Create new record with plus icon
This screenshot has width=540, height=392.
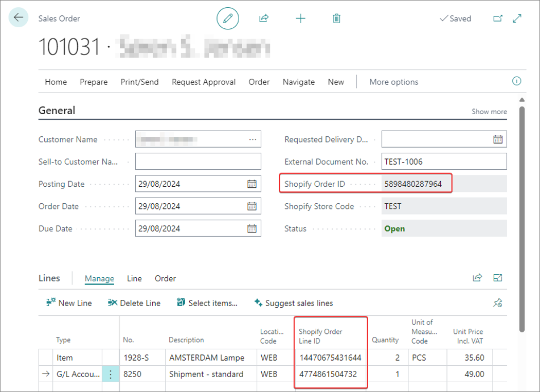pyautogui.click(x=301, y=18)
